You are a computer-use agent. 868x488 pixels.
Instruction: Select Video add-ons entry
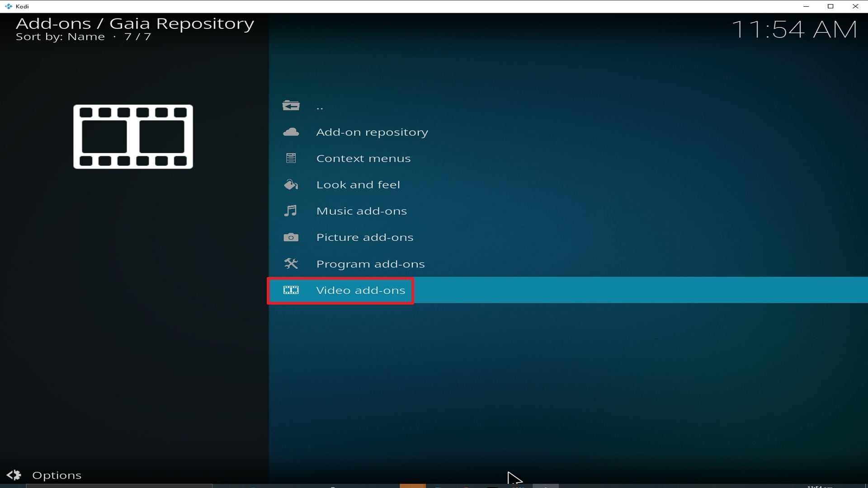point(568,290)
